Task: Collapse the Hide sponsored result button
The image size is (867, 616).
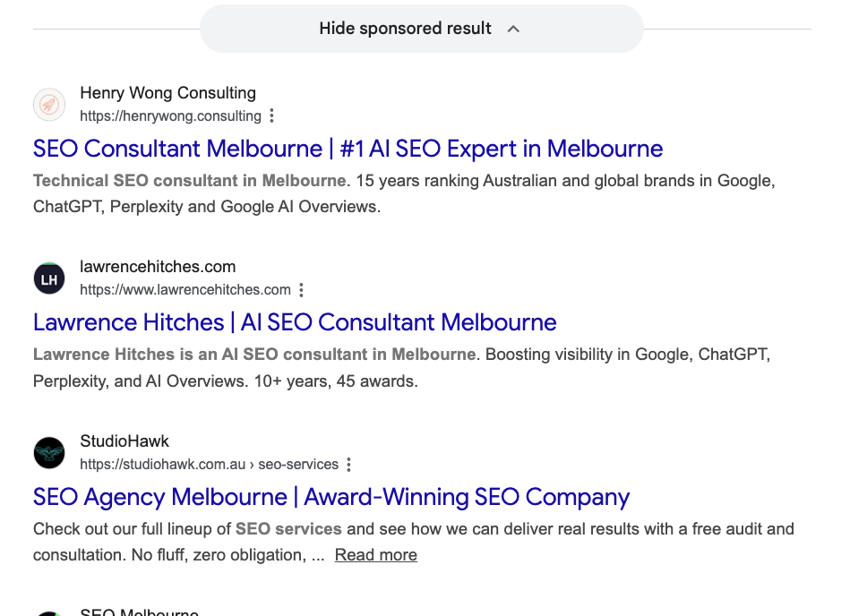Action: pyautogui.click(x=421, y=29)
